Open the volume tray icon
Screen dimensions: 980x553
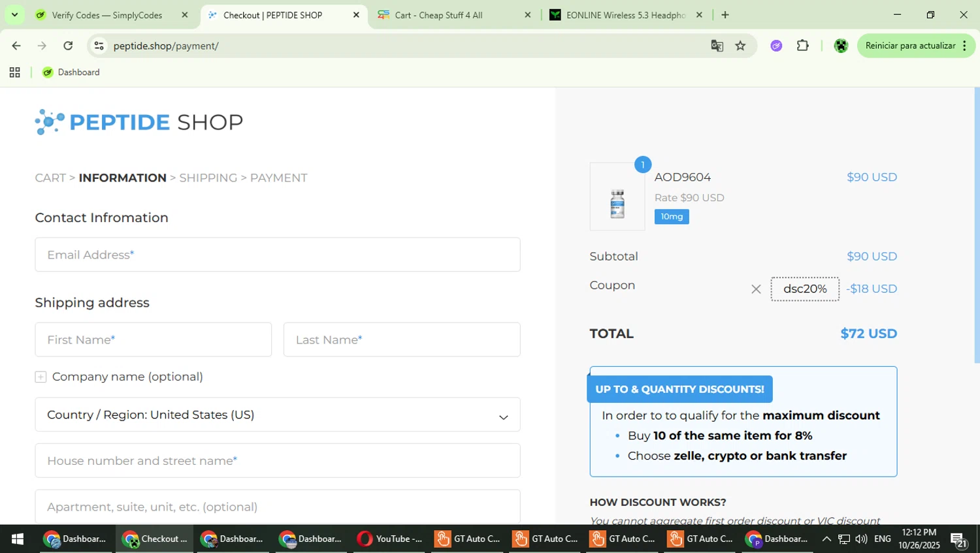861,539
